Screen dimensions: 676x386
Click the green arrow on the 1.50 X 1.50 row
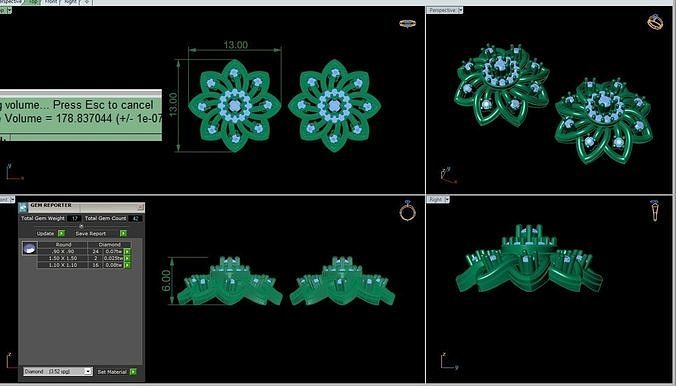pyautogui.click(x=127, y=258)
